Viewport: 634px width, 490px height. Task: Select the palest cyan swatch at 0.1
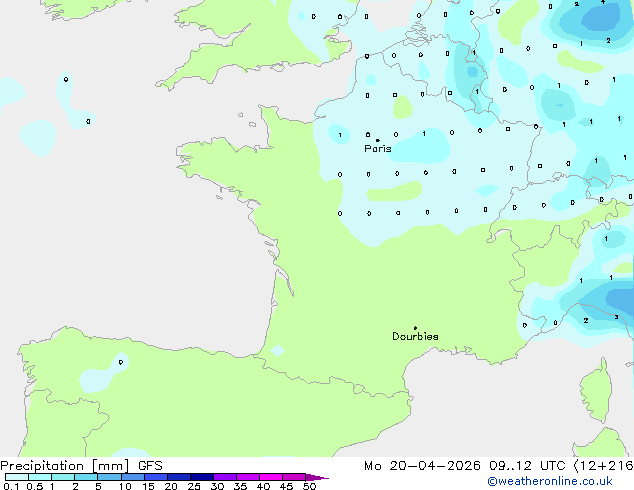coord(17,477)
